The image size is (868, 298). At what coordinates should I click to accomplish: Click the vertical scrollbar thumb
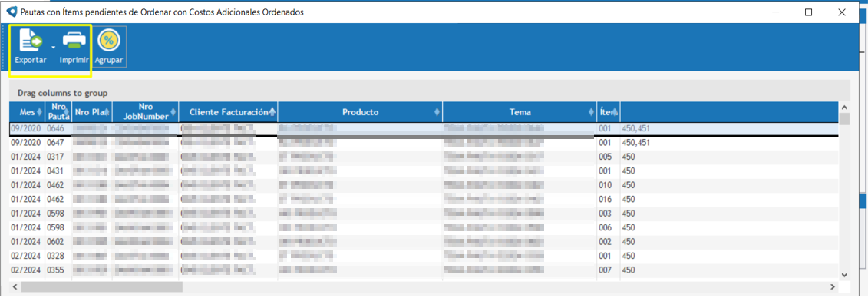844,119
